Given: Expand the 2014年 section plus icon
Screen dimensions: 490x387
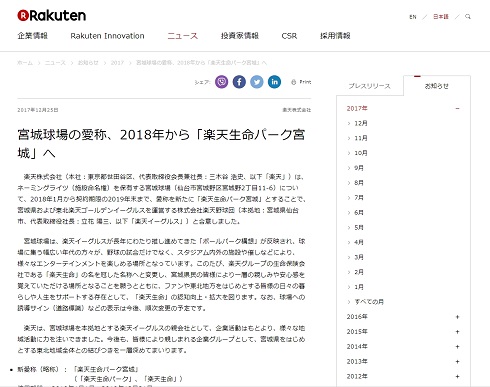Looking at the screenshot, I should pyautogui.click(x=457, y=347).
